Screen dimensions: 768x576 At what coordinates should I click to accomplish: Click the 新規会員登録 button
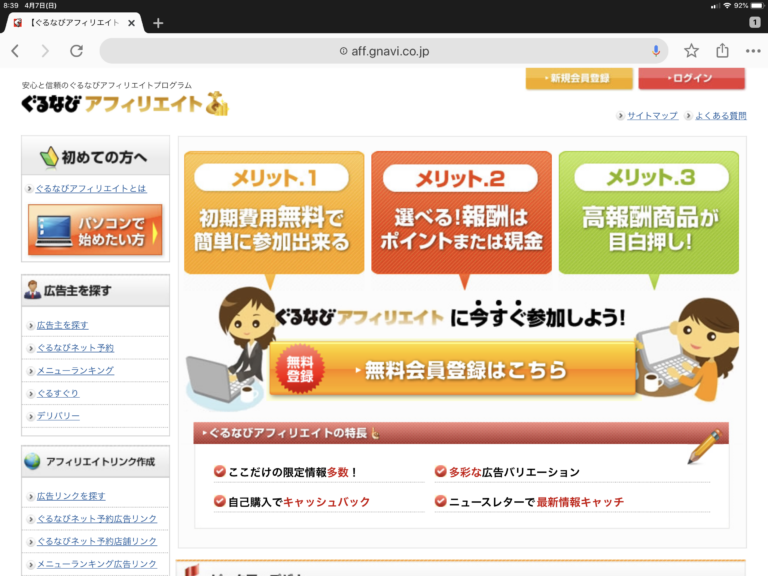point(579,78)
